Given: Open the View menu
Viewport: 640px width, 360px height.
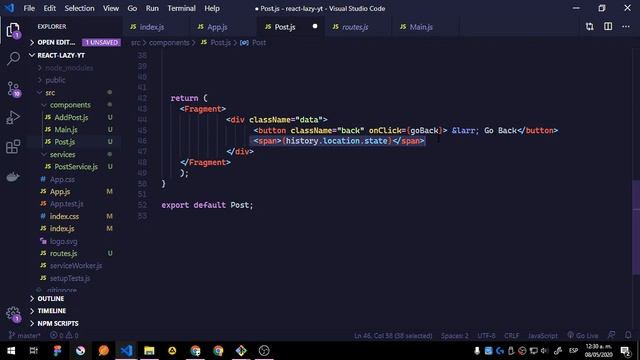Looking at the screenshot, I should tap(111, 8).
